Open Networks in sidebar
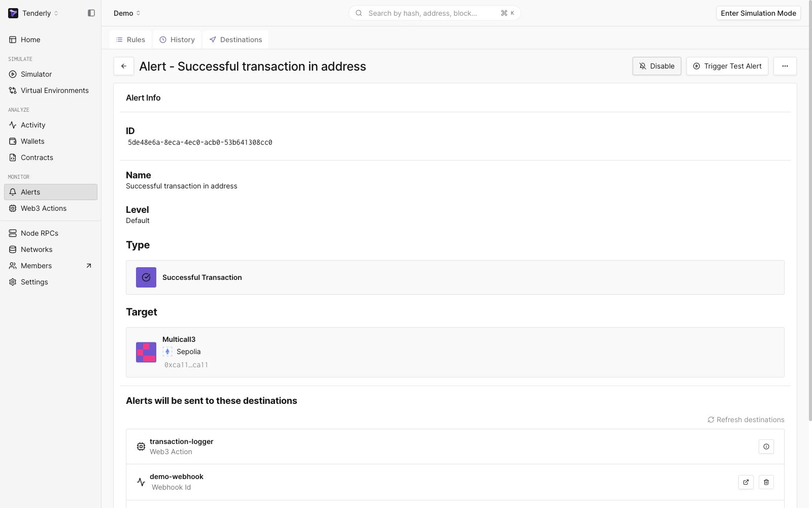 coord(51,249)
